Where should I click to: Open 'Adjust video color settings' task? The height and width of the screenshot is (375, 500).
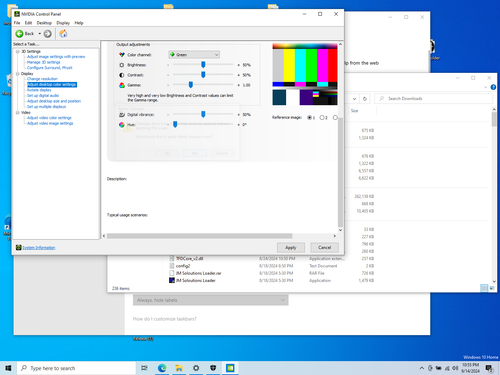pos(49,118)
